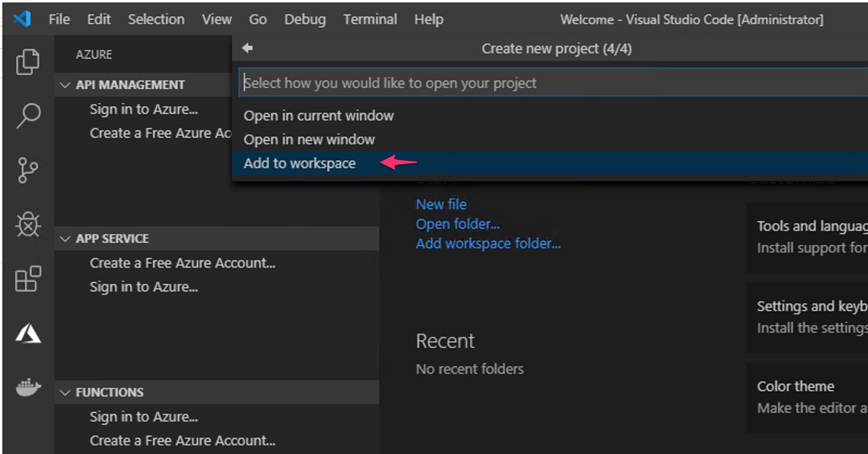The height and width of the screenshot is (454, 868).
Task: Collapse the Functions section
Action: [66, 392]
